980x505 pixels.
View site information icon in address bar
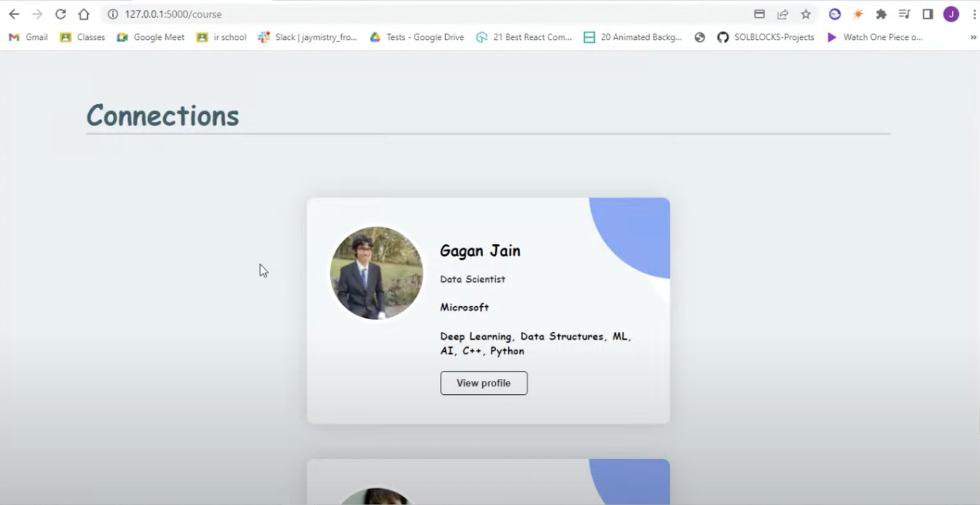(112, 14)
